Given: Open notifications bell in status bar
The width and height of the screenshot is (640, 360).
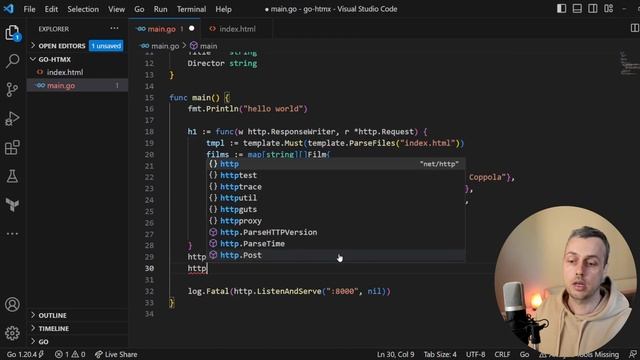Looking at the screenshot, I should (x=633, y=354).
